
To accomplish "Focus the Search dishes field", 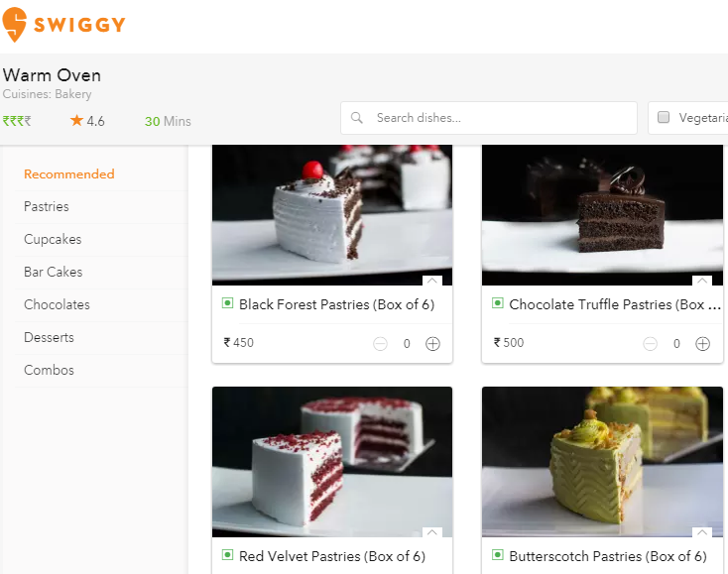I will pyautogui.click(x=488, y=118).
